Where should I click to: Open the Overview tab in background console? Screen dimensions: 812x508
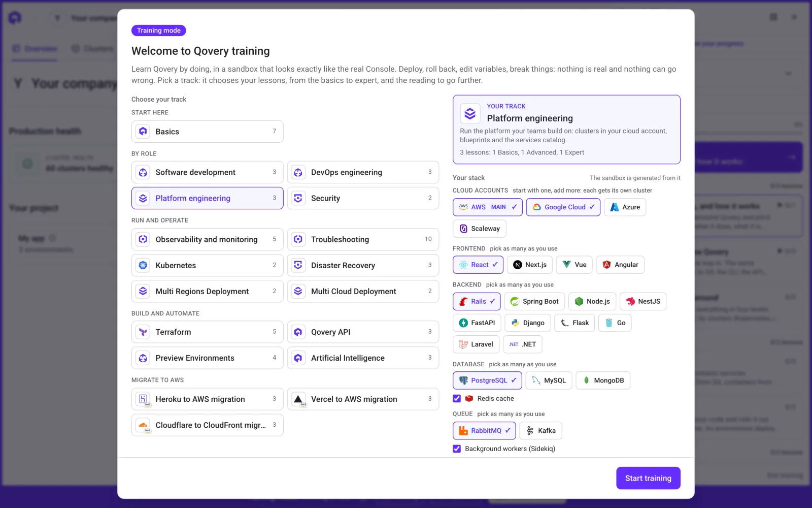pos(35,49)
